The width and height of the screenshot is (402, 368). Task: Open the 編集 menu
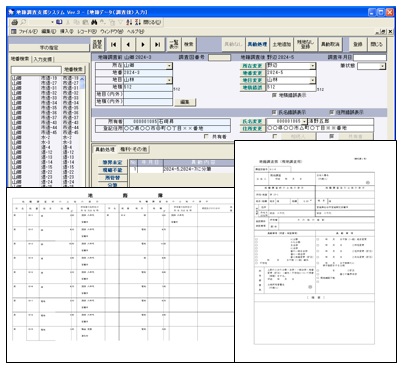tap(49, 31)
